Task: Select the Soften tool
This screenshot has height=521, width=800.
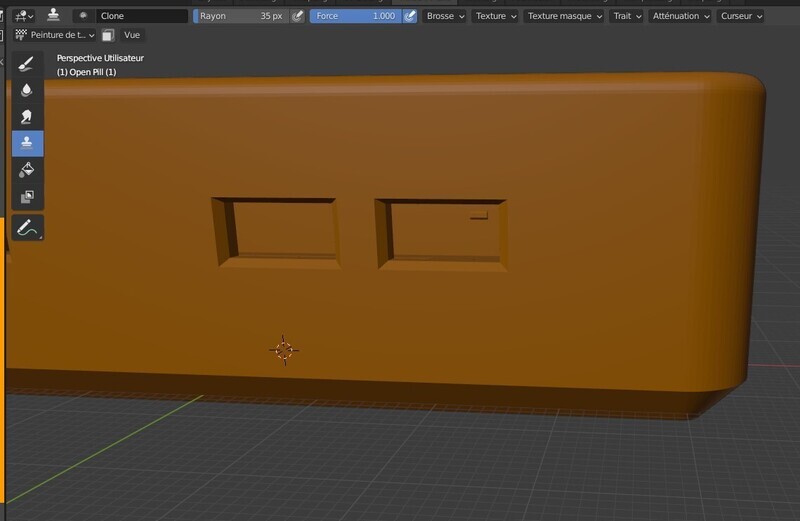Action: tap(27, 90)
